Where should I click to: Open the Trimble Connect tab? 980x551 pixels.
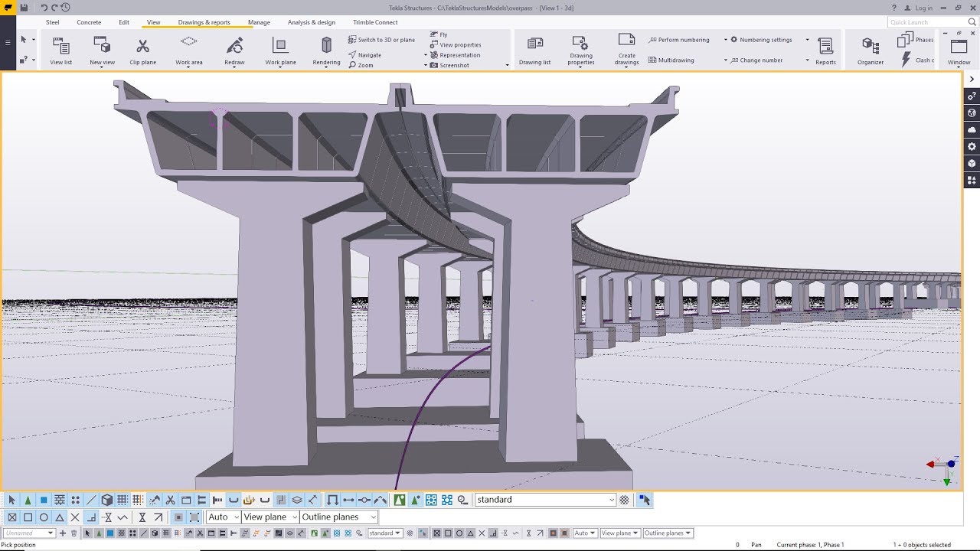tap(375, 22)
